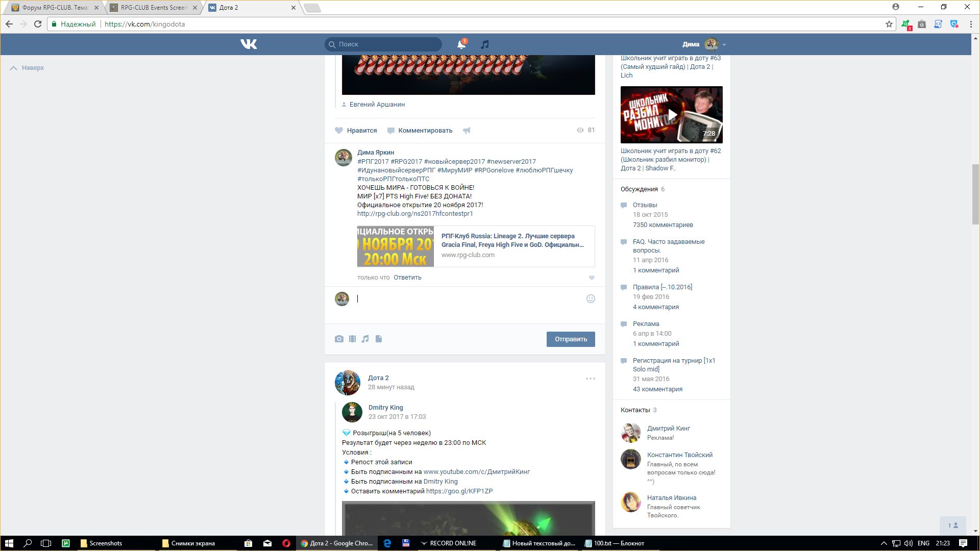980x551 pixels.
Task: Click Ответить on Дима Яркин's comment
Action: pyautogui.click(x=407, y=278)
